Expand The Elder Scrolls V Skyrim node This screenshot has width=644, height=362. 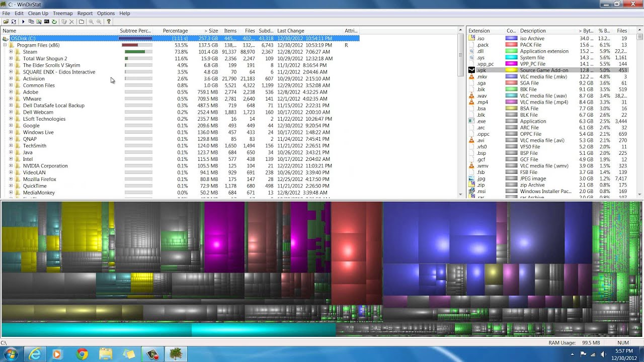(x=11, y=65)
